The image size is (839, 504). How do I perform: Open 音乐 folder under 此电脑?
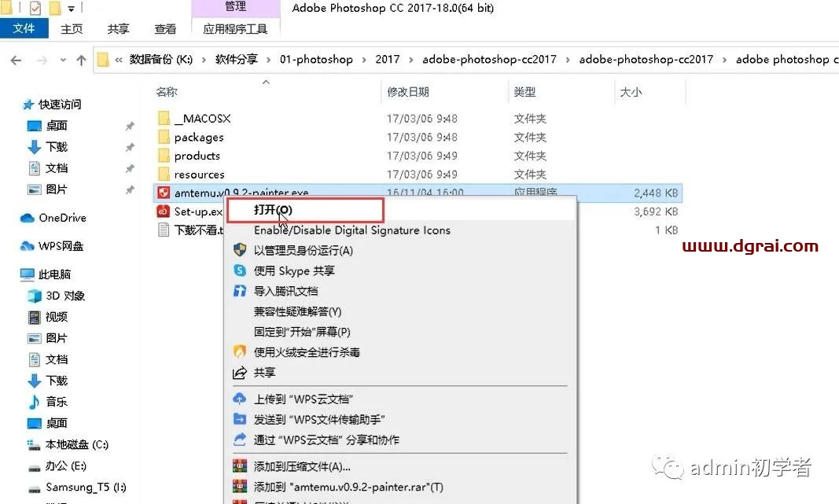56,402
